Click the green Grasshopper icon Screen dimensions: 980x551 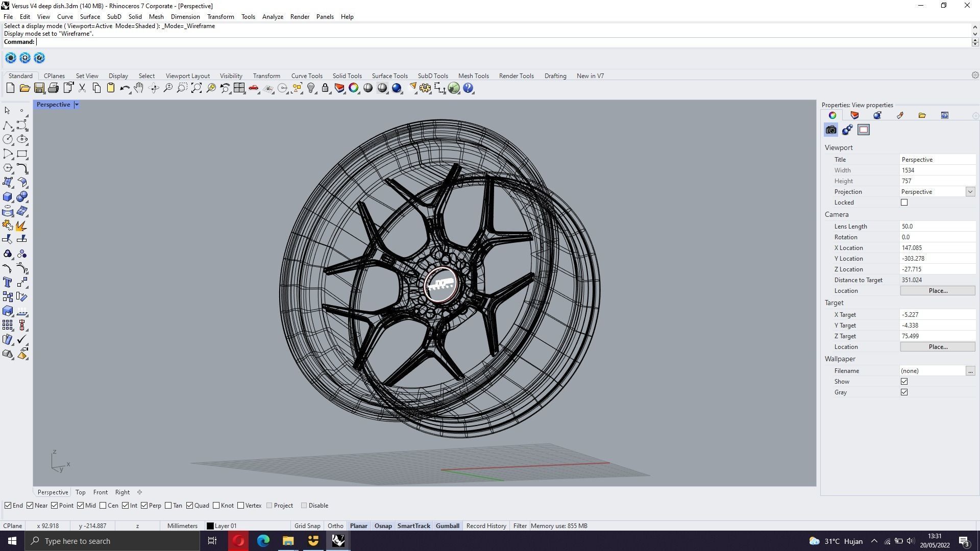coord(454,88)
